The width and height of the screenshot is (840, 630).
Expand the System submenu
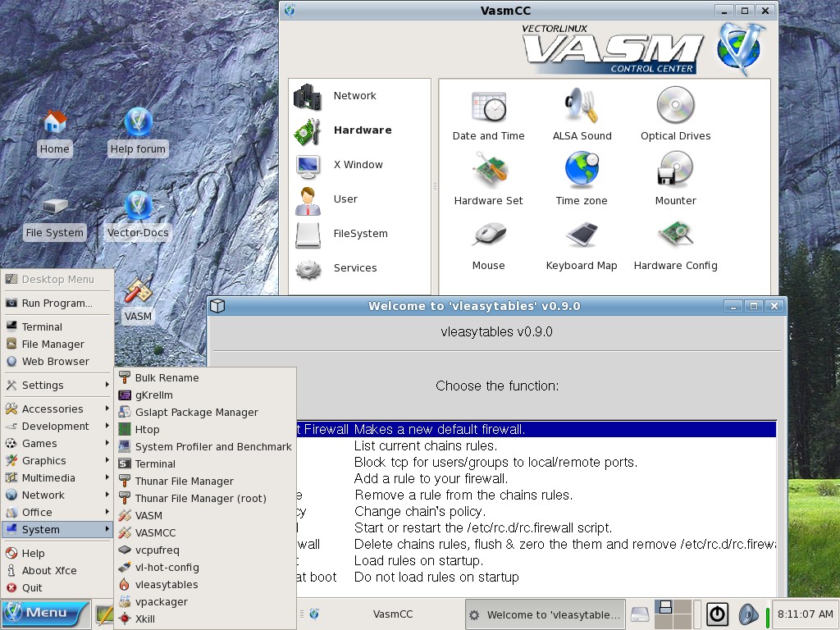[57, 529]
